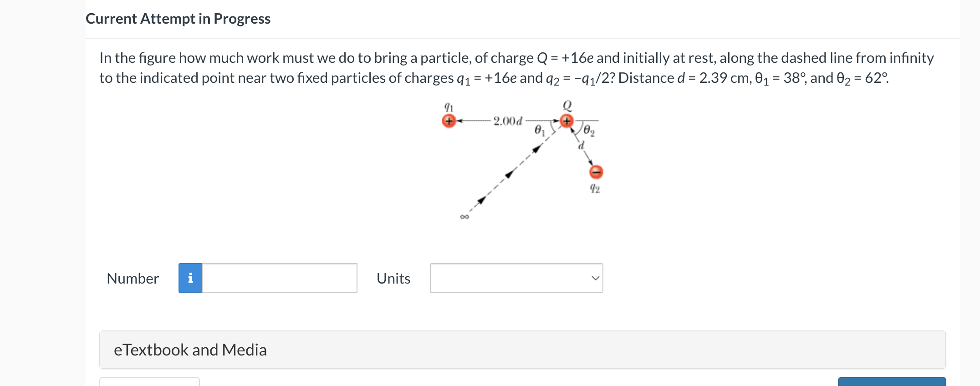Click the angle label θ1 in the figure
Screen dimensions: 980x386
[540, 131]
